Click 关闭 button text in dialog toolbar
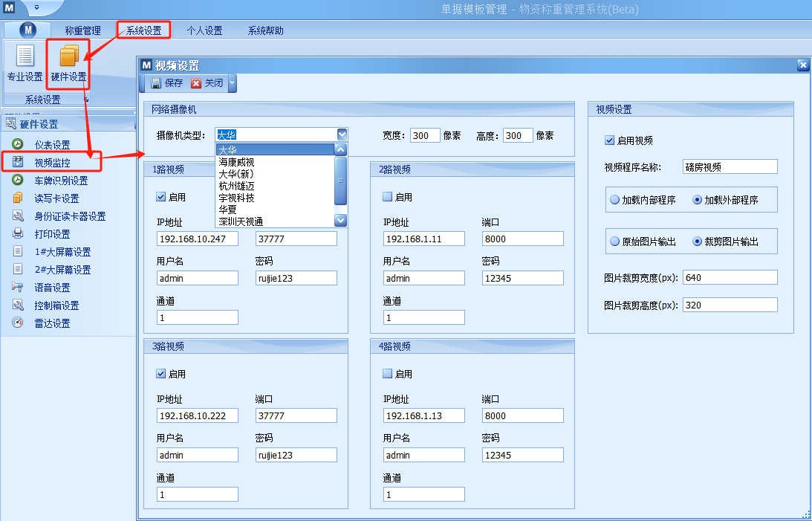The width and height of the screenshot is (812, 521). (x=214, y=82)
